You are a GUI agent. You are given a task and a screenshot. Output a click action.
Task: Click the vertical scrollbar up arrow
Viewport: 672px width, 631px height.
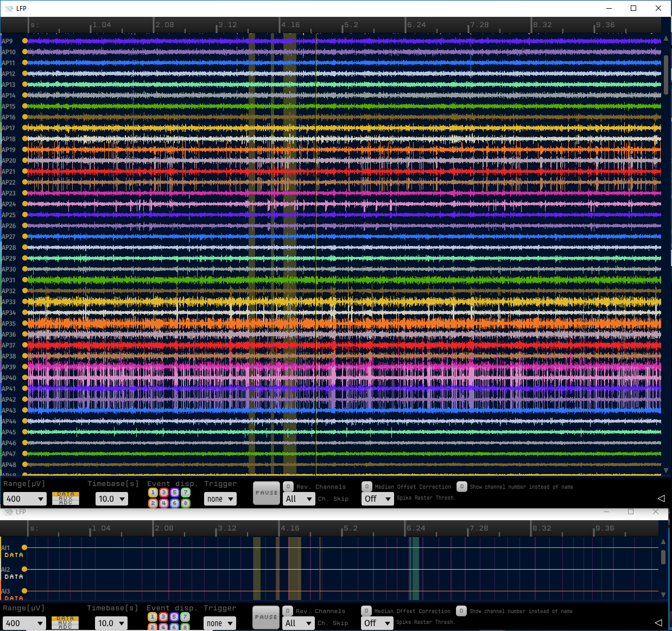point(665,38)
